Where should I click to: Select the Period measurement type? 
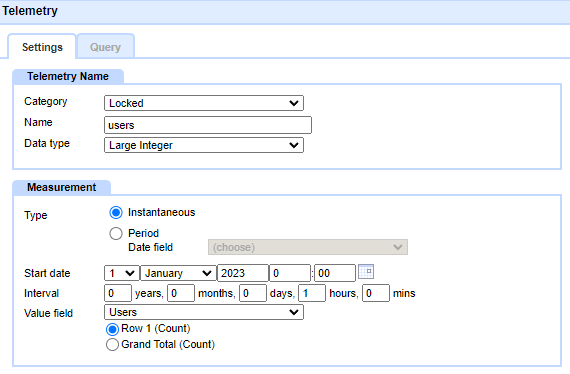(116, 233)
